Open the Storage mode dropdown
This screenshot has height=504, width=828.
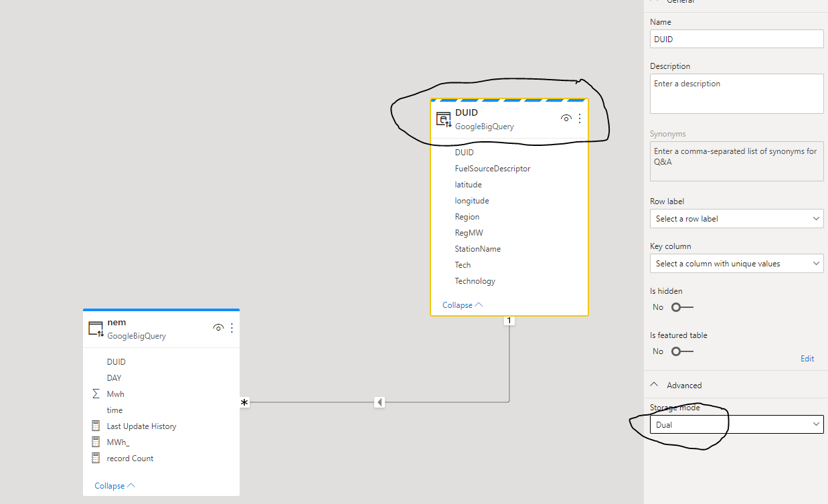[x=736, y=424]
